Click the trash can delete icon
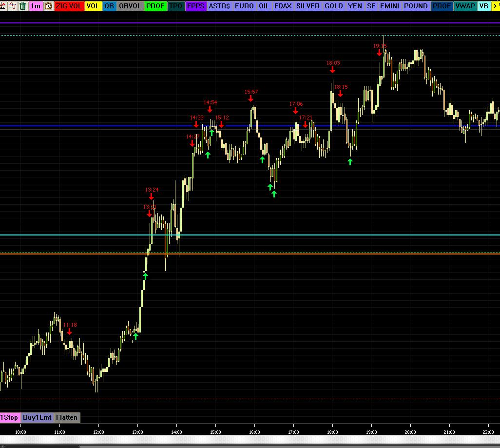Screen dimensions: 500x448 (x=23, y=6)
